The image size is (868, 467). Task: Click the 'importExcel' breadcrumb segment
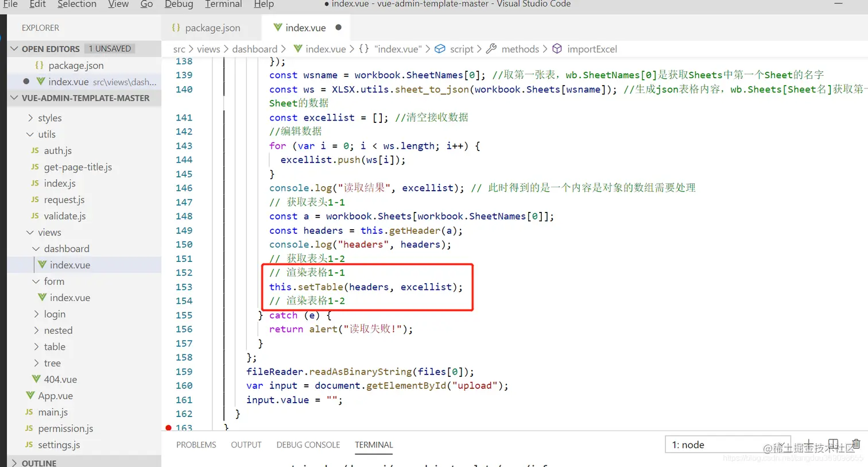(x=592, y=49)
